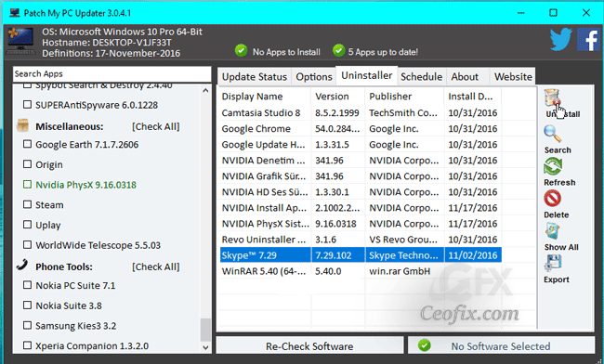Select the NVIDIA PhysX Sist... row
This screenshot has width=604, height=364.
click(361, 224)
